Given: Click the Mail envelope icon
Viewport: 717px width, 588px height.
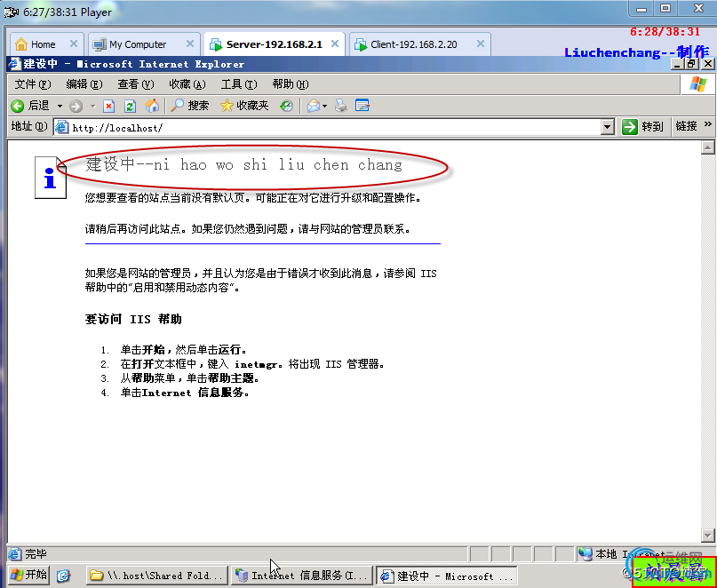Looking at the screenshot, I should coord(314,106).
